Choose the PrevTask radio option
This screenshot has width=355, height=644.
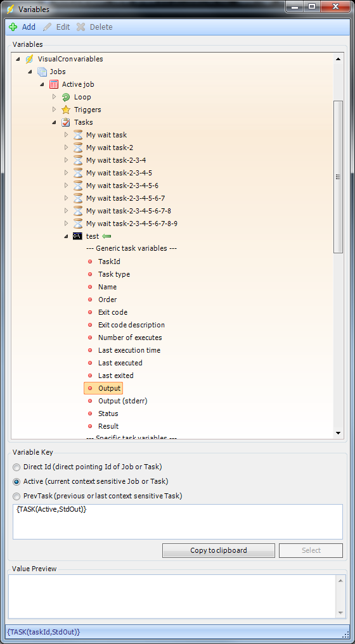point(16,496)
